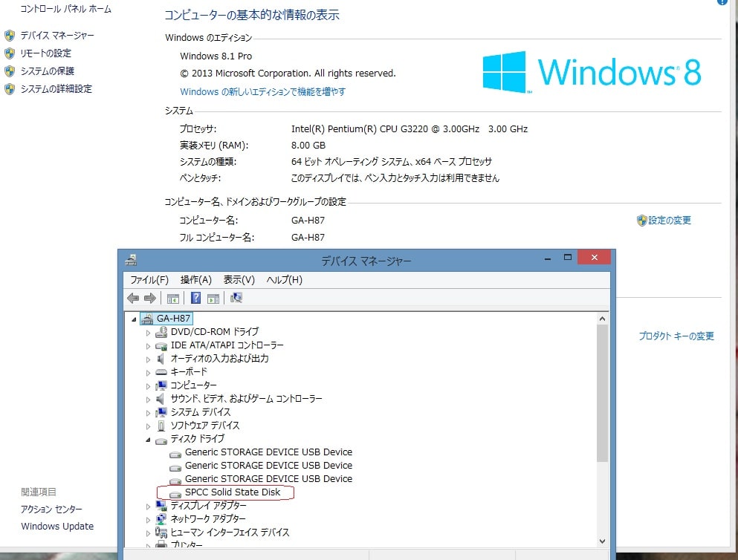The height and width of the screenshot is (560, 738).
Task: Expand the システム デバイス node
Action: point(148,413)
